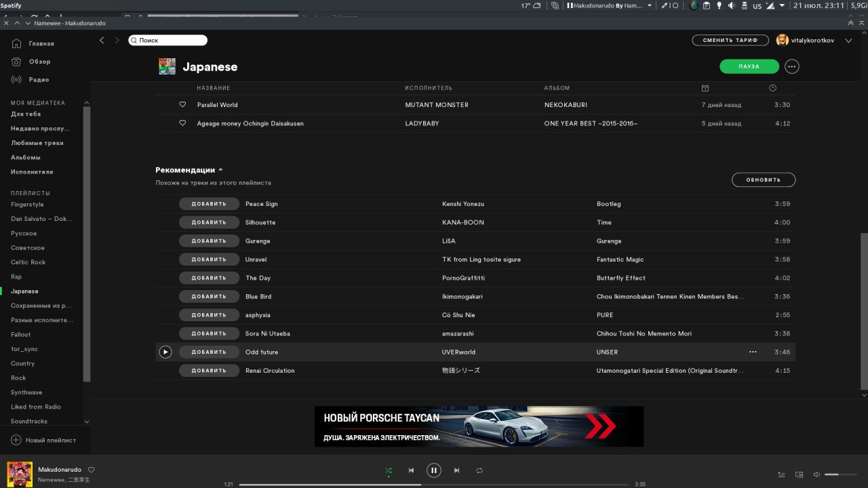The image size is (868, 488).
Task: Sort by the НАЗВАНИЕ column header
Action: (214, 88)
